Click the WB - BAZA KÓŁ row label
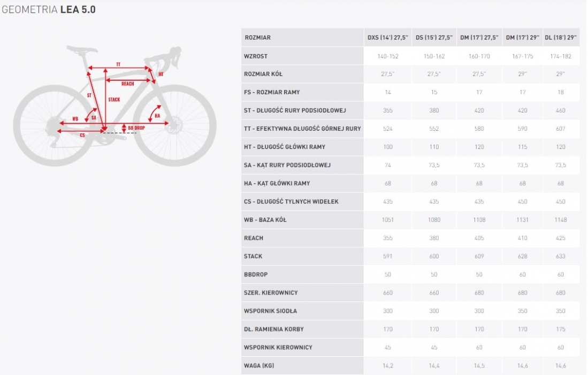Image resolution: width=588 pixels, height=375 pixels. click(x=265, y=220)
